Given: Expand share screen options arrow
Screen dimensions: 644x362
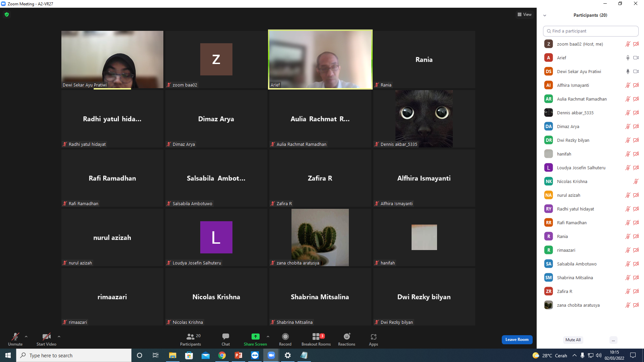Looking at the screenshot, I should (x=268, y=337).
